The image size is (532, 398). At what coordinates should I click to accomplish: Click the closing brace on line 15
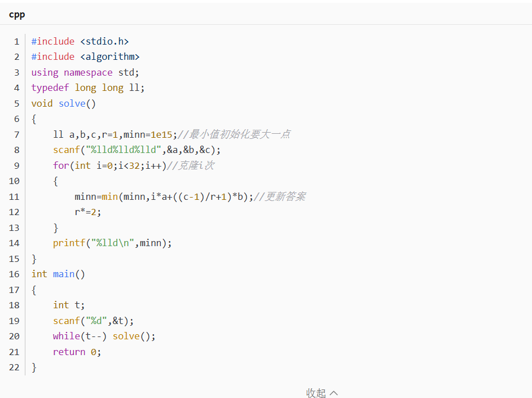[34, 259]
